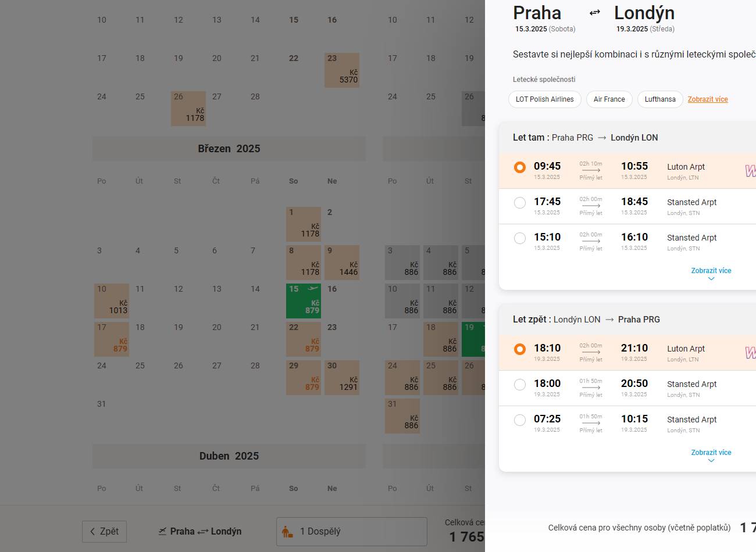The height and width of the screenshot is (552, 756).
Task: Show more airlines via orange Zobrazit více link
Action: [708, 99]
